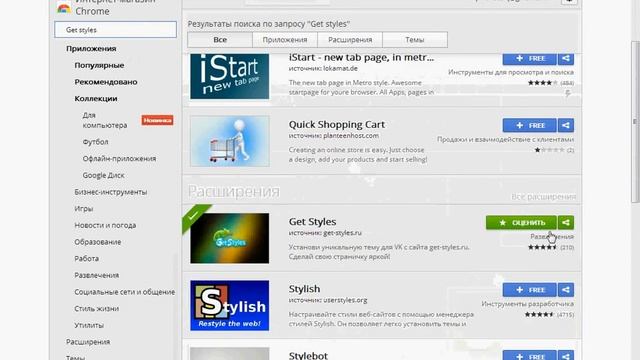Share the Get Styles extension
The width and height of the screenshot is (640, 360).
566,222
